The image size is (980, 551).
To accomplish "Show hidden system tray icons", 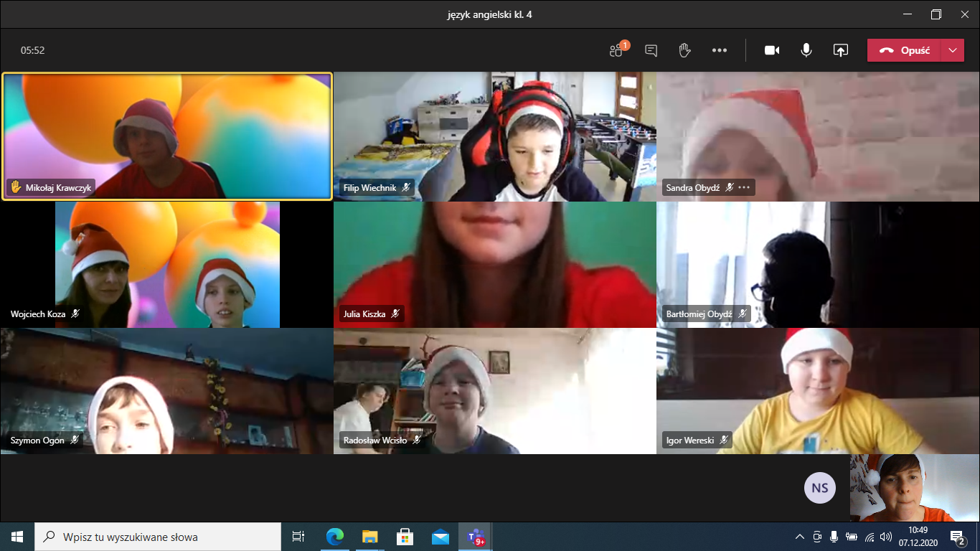I will click(x=800, y=537).
